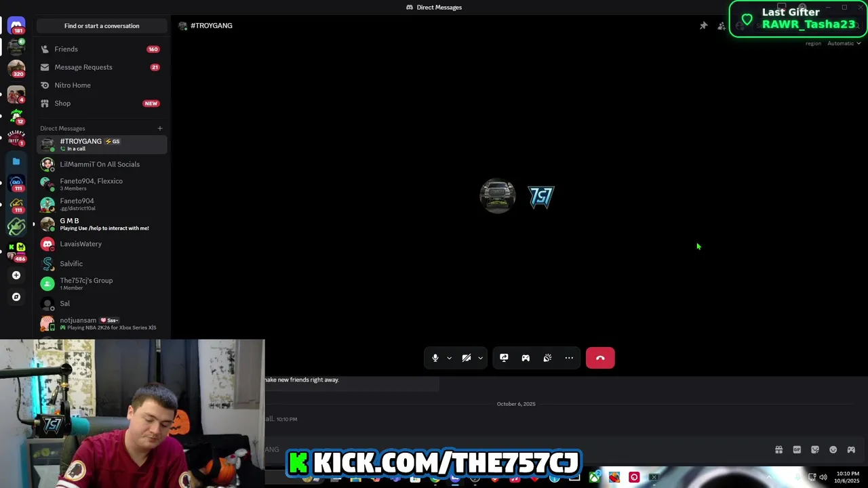Open the soundboard icon
868x488 pixels.
[547, 358]
